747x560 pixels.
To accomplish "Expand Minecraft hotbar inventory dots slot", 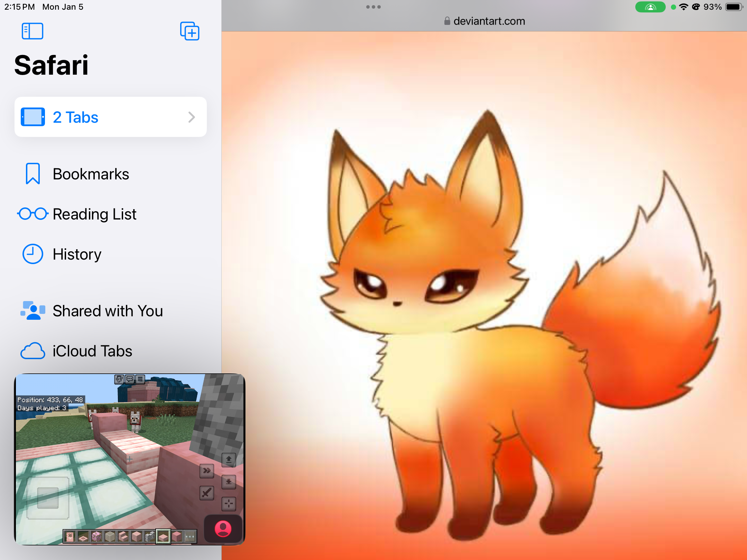I will [190, 536].
